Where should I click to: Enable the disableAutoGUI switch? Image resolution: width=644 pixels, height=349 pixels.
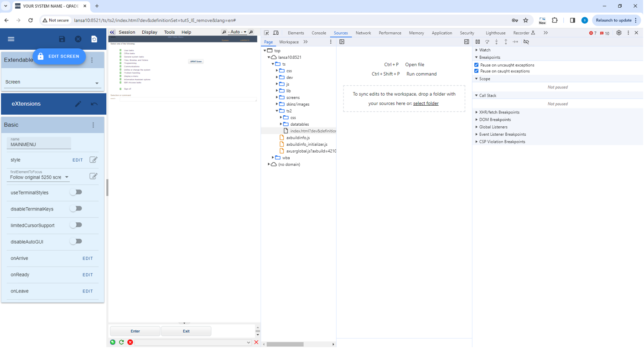tap(76, 241)
